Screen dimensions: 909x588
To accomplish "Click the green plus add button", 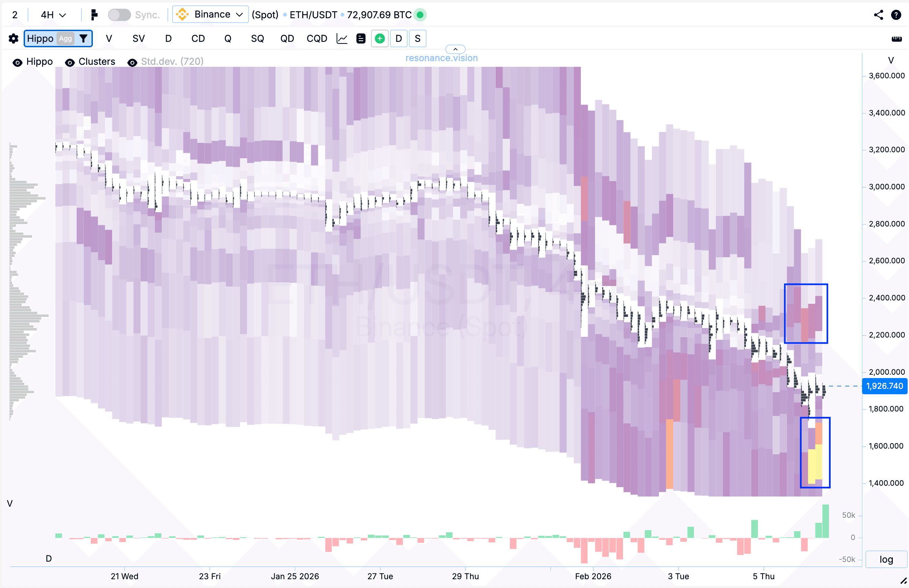I will click(x=380, y=38).
